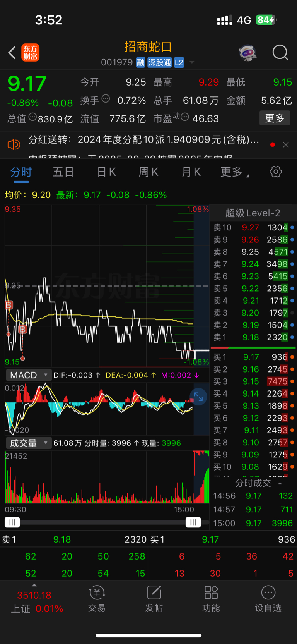
Task: Select the 卖1 9.18 order book row
Action: (253, 337)
